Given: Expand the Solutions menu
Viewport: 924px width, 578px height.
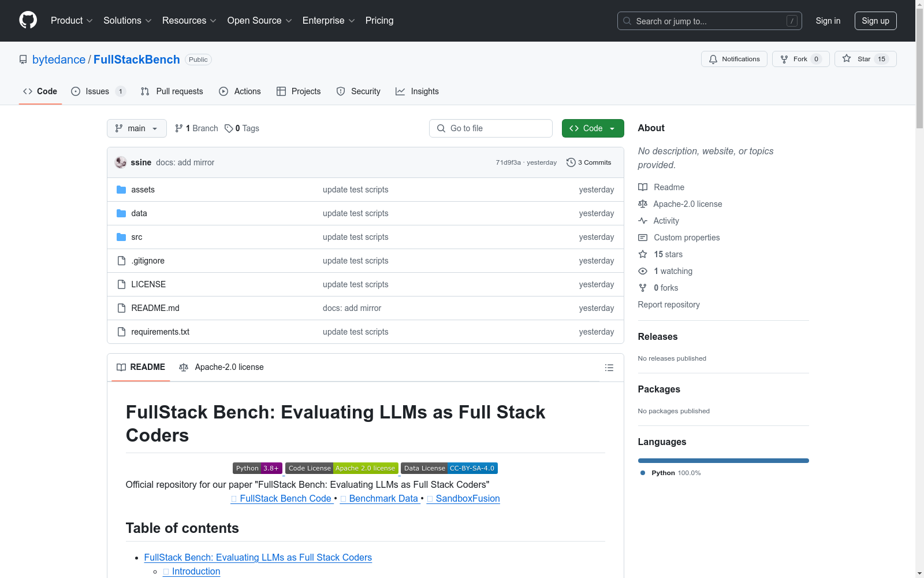Looking at the screenshot, I should (128, 21).
